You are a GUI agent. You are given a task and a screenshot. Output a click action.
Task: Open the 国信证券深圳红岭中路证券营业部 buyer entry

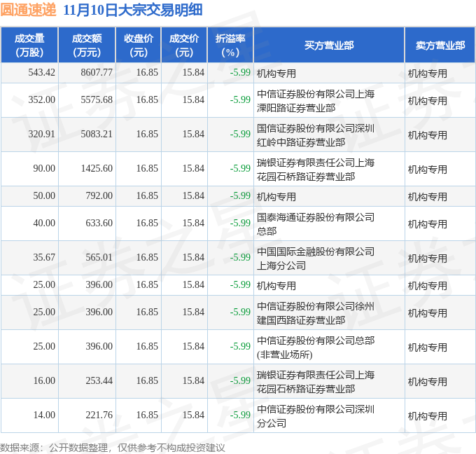pyautogui.click(x=316, y=135)
